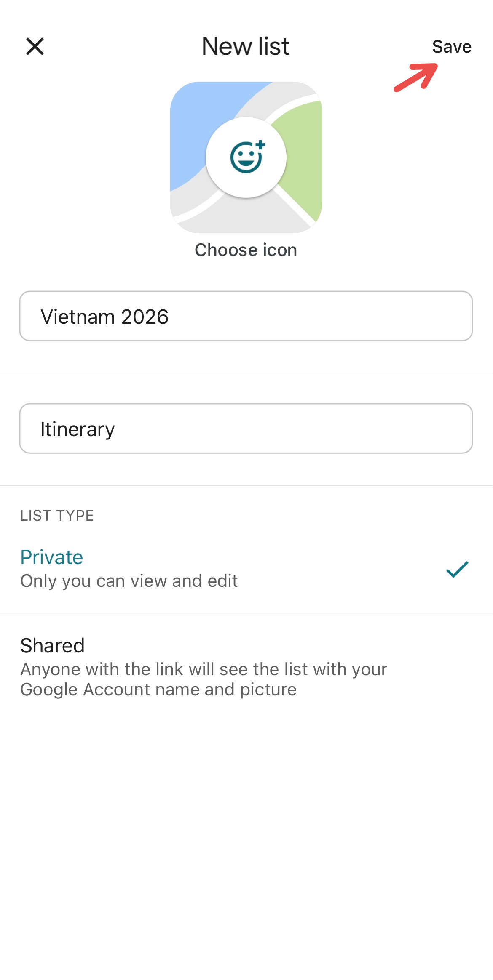Image resolution: width=493 pixels, height=980 pixels.
Task: Open the Choose icon label
Action: pos(246,250)
